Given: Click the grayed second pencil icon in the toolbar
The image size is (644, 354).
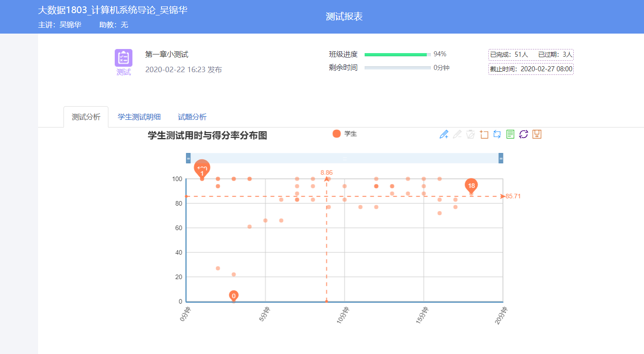Looking at the screenshot, I should tap(457, 134).
